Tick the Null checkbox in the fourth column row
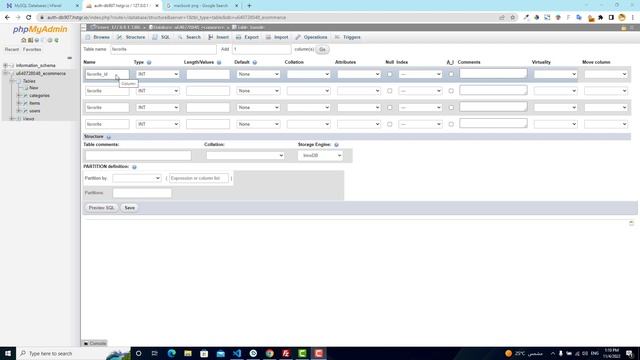This screenshot has width=640, height=360. tap(389, 124)
